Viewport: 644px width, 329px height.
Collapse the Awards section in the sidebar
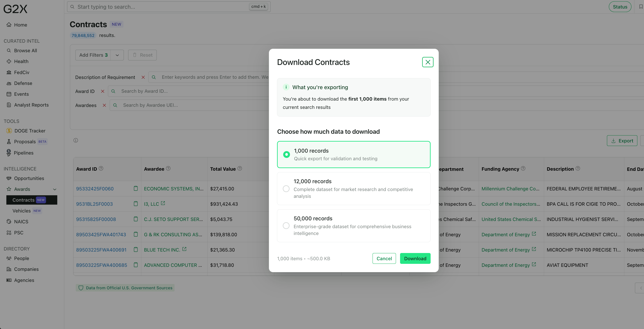tap(55, 189)
